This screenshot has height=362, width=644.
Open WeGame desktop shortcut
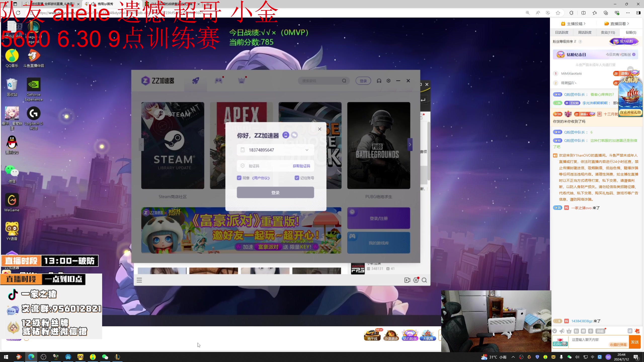coord(12,203)
